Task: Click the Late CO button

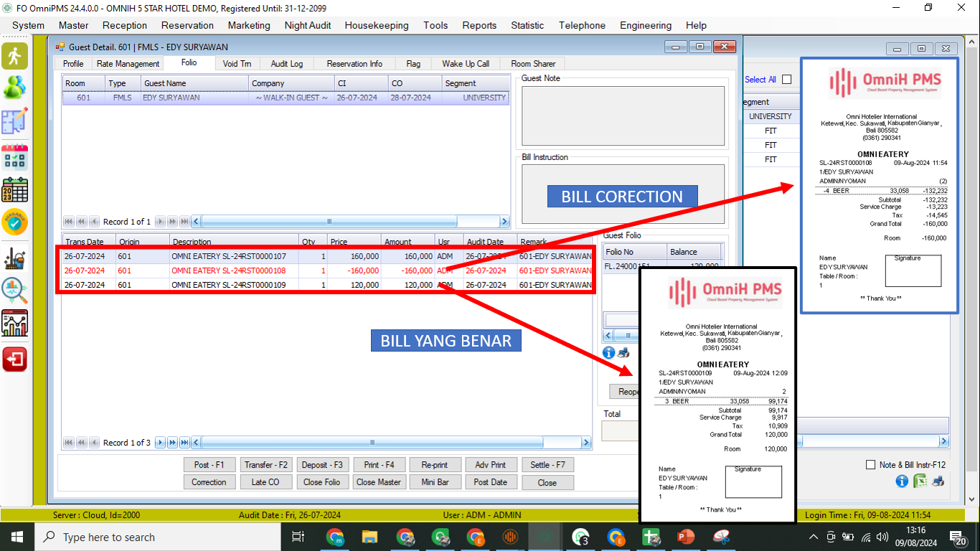Action: click(x=265, y=482)
